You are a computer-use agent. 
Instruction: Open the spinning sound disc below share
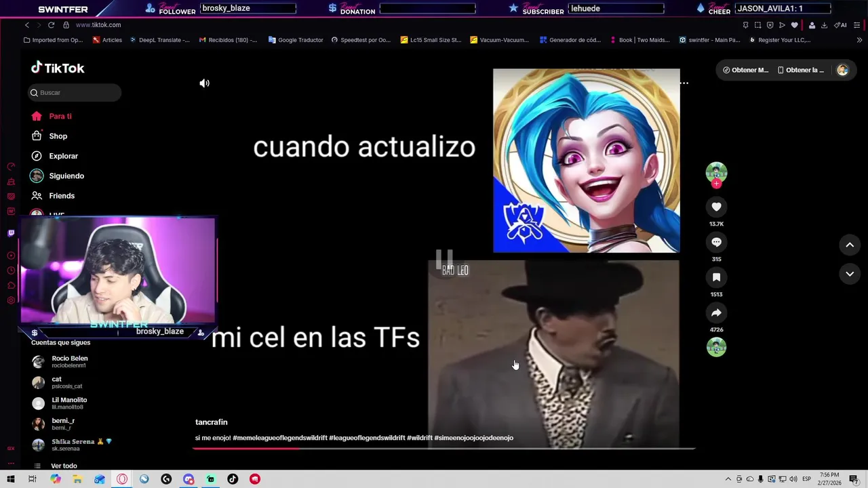(716, 347)
